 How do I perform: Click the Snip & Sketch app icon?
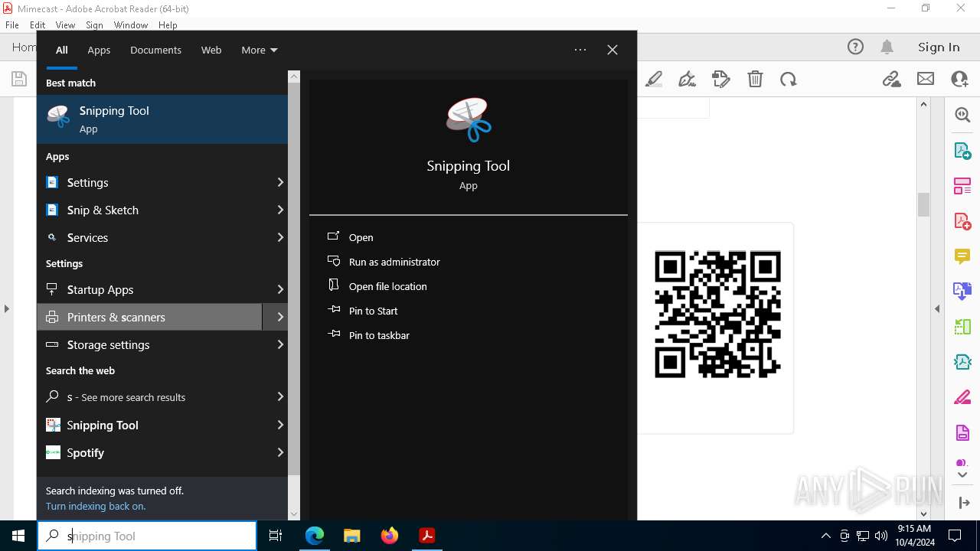[52, 210]
